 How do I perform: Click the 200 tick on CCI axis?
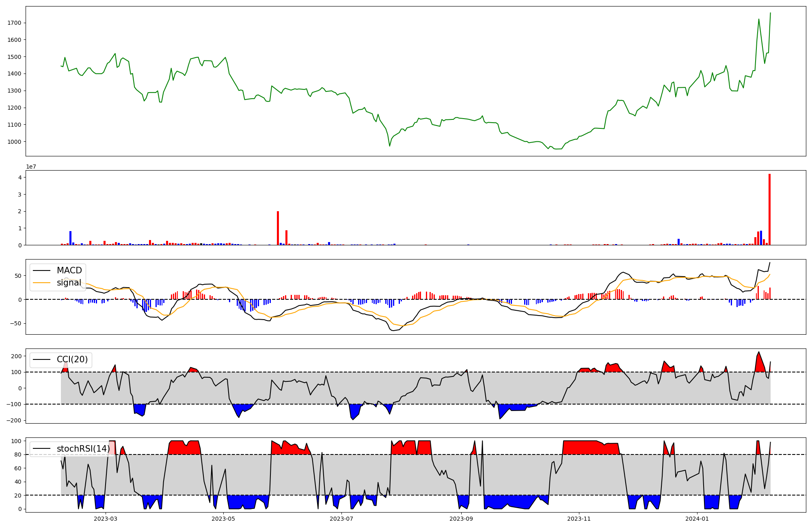coord(16,356)
